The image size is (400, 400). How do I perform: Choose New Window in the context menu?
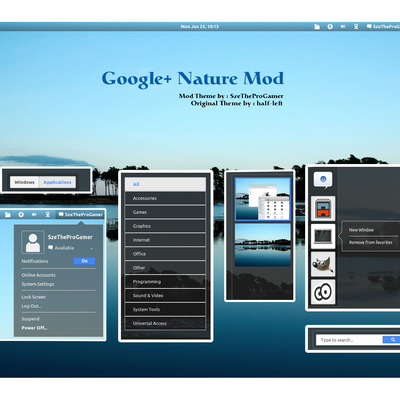(x=361, y=230)
